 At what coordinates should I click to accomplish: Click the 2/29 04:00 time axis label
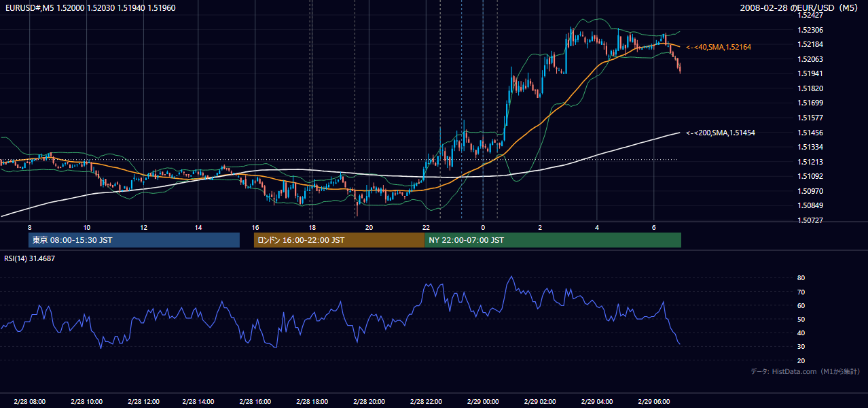598,401
